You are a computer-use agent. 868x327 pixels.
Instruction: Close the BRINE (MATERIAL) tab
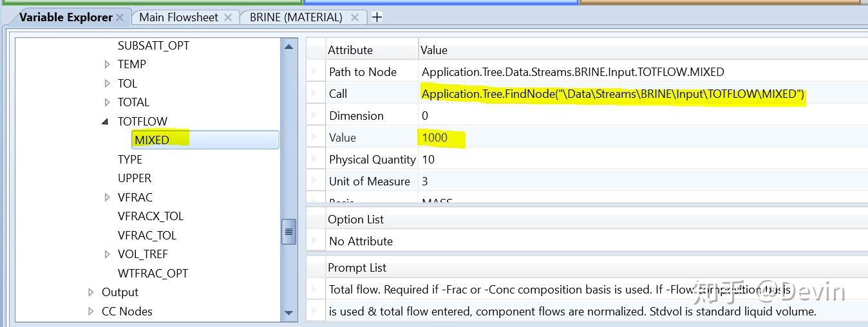coord(355,17)
